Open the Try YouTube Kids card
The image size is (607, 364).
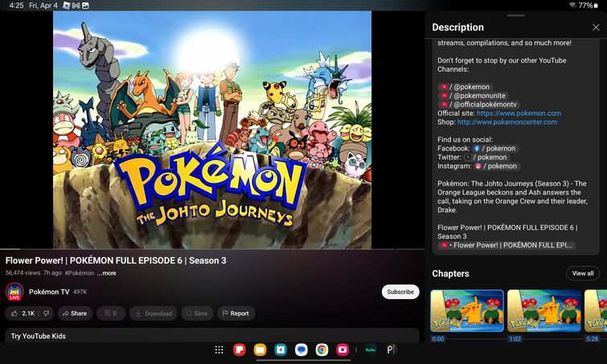click(x=212, y=335)
